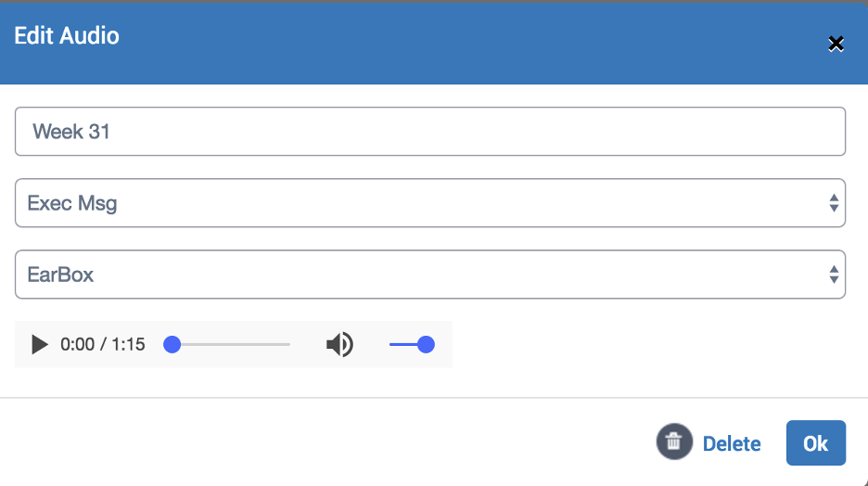Click the middle of the seek track
The height and width of the screenshot is (486, 868).
(x=231, y=344)
